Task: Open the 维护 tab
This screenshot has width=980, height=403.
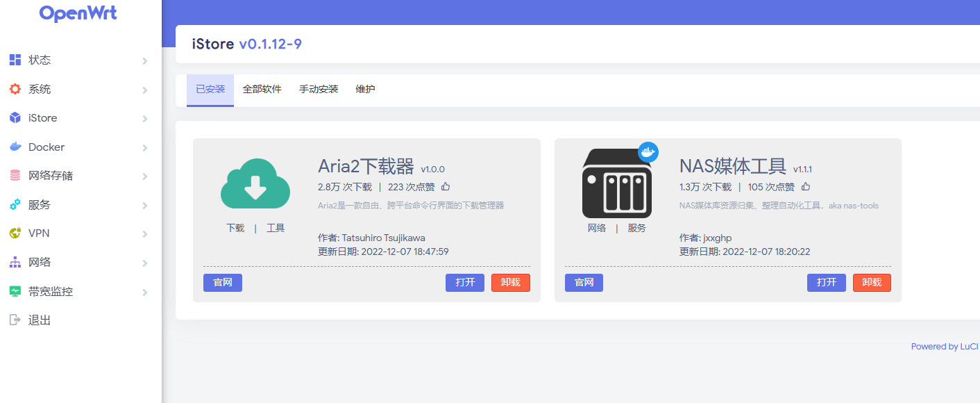Action: [365, 90]
